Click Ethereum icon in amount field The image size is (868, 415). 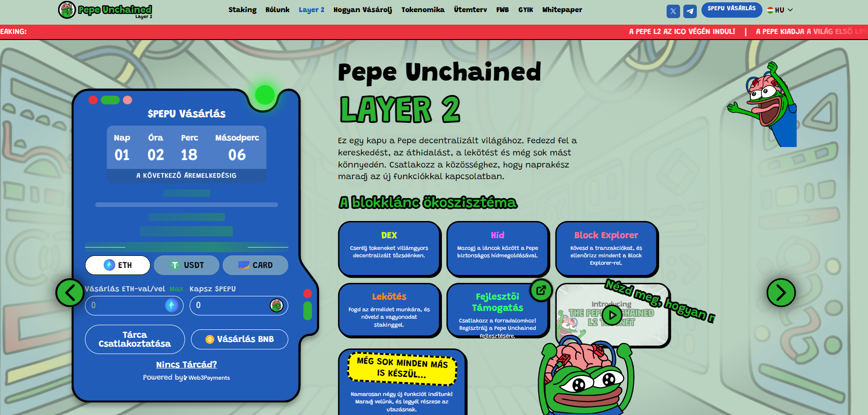click(x=172, y=305)
